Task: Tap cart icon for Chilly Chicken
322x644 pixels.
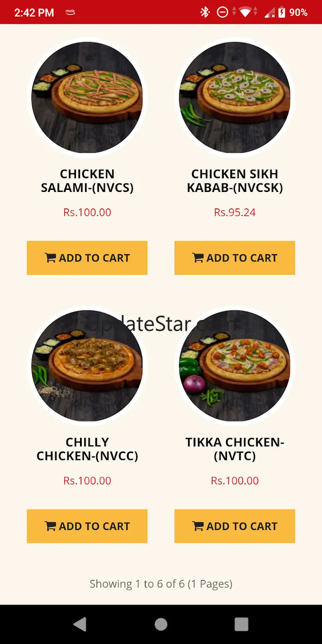Action: [x=50, y=526]
